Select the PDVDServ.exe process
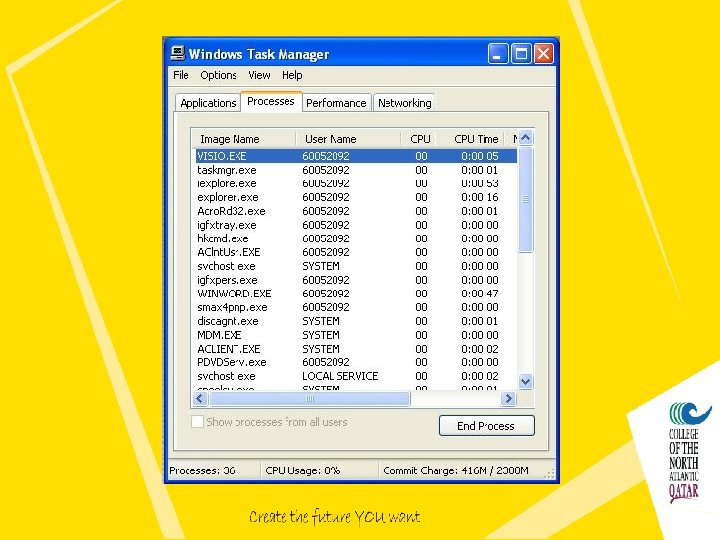The height and width of the screenshot is (540, 720). pyautogui.click(x=356, y=362)
